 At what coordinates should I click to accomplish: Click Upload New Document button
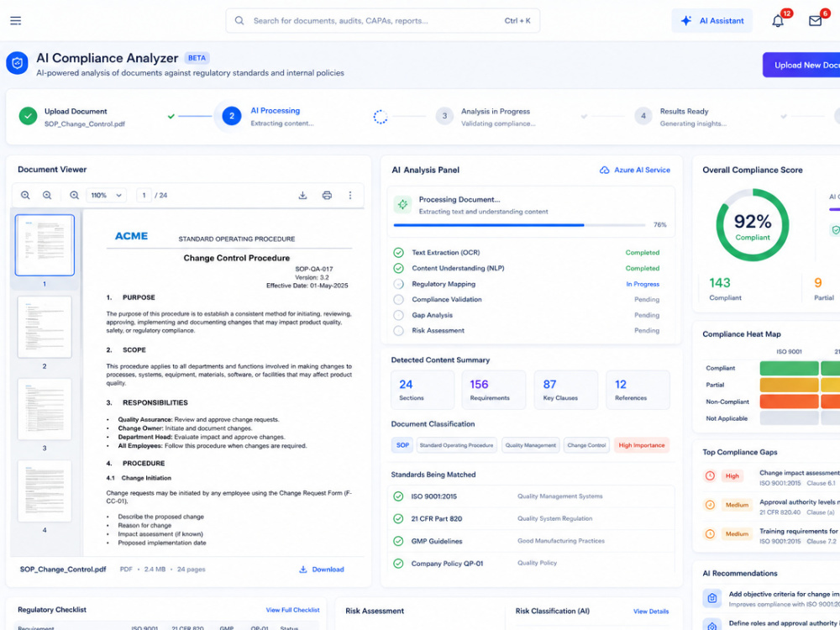pyautogui.click(x=801, y=65)
